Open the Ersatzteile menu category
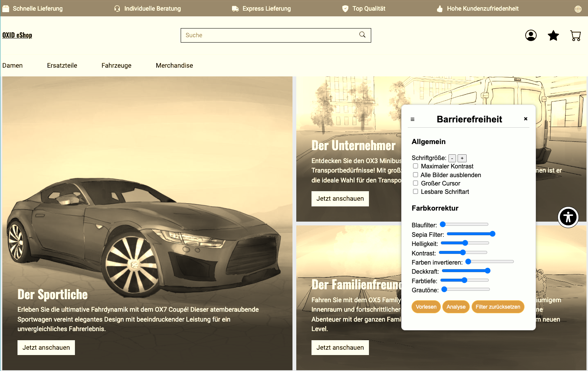Screen dimensions: 588x371 click(x=62, y=65)
